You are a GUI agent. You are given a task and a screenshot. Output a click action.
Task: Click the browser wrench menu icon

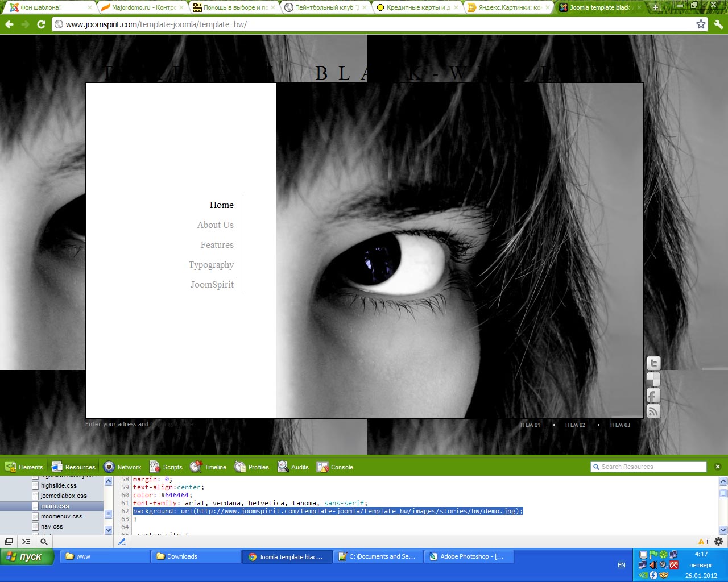(x=718, y=24)
